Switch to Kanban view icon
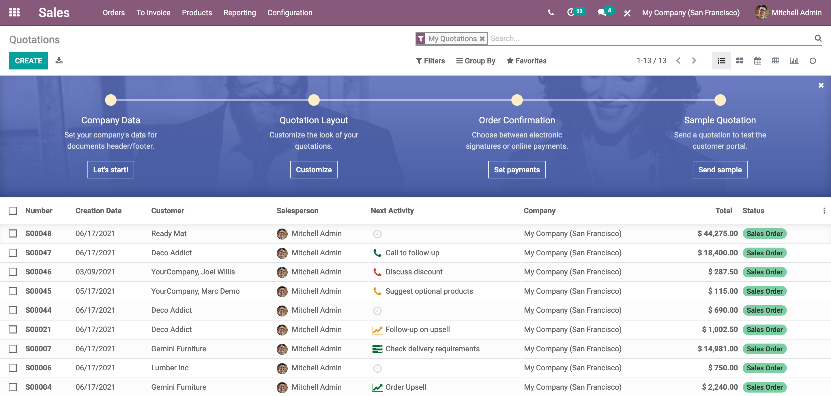The width and height of the screenshot is (831, 396). pos(739,61)
